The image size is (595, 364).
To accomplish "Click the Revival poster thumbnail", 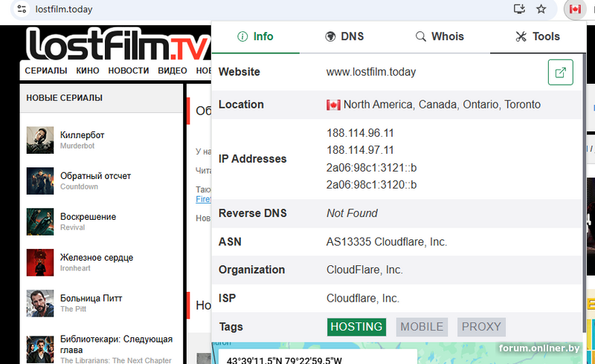I will point(40,222).
